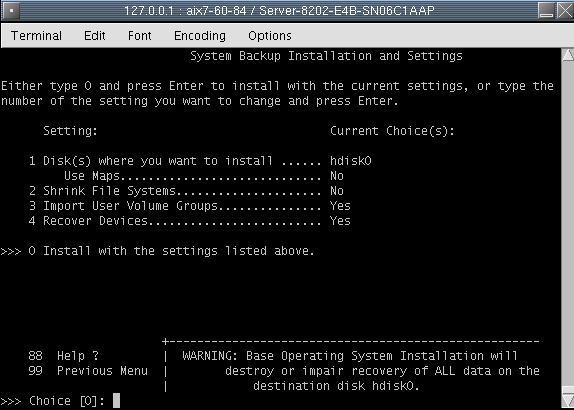574x410 pixels.
Task: Click the vertical scrollbar track
Action: pos(568,225)
